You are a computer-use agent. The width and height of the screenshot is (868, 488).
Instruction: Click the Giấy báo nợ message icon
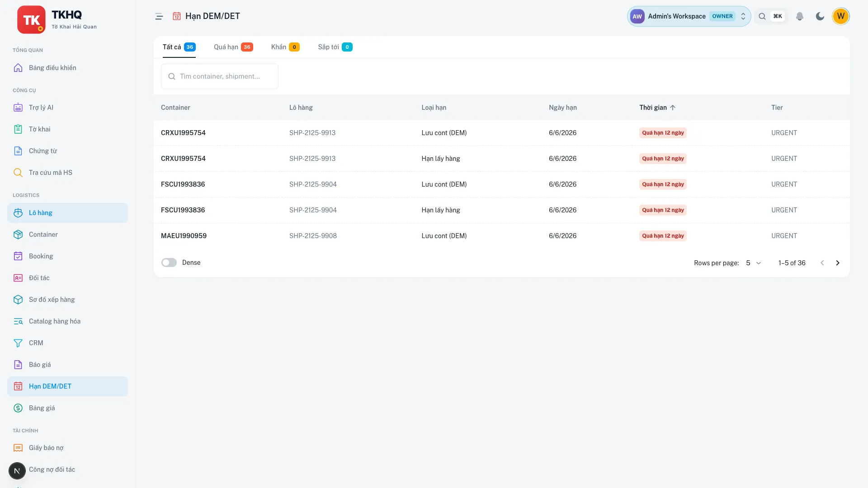point(18,448)
